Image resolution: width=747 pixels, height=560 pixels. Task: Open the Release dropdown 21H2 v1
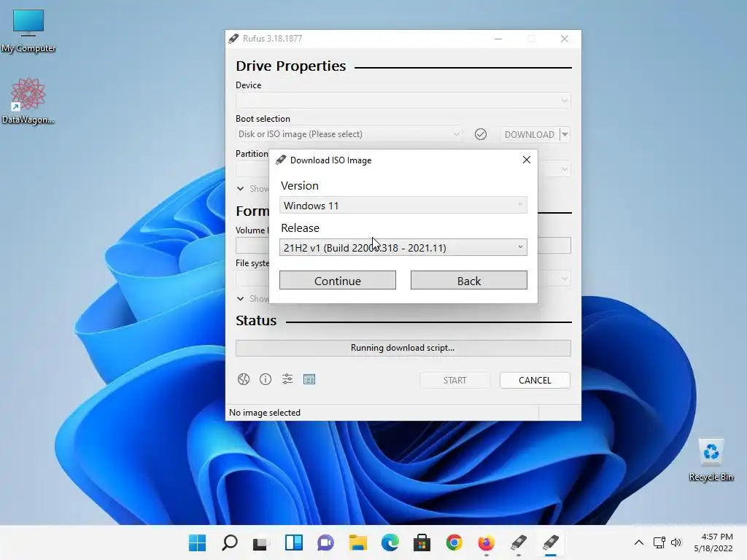click(403, 247)
